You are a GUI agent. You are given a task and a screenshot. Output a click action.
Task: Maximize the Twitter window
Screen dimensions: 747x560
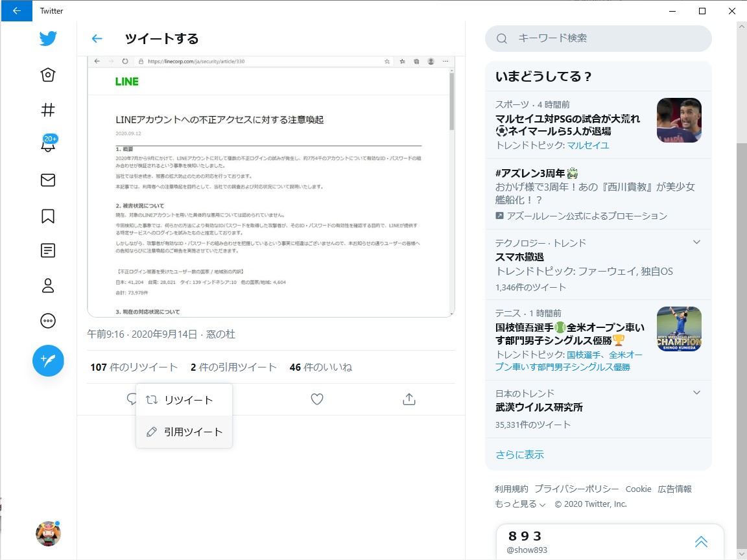coord(702,10)
